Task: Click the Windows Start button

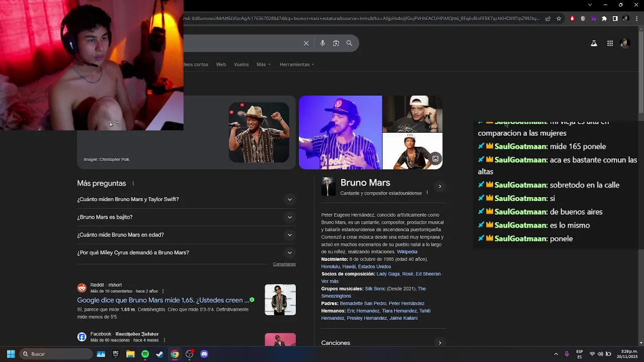Action: [x=11, y=354]
